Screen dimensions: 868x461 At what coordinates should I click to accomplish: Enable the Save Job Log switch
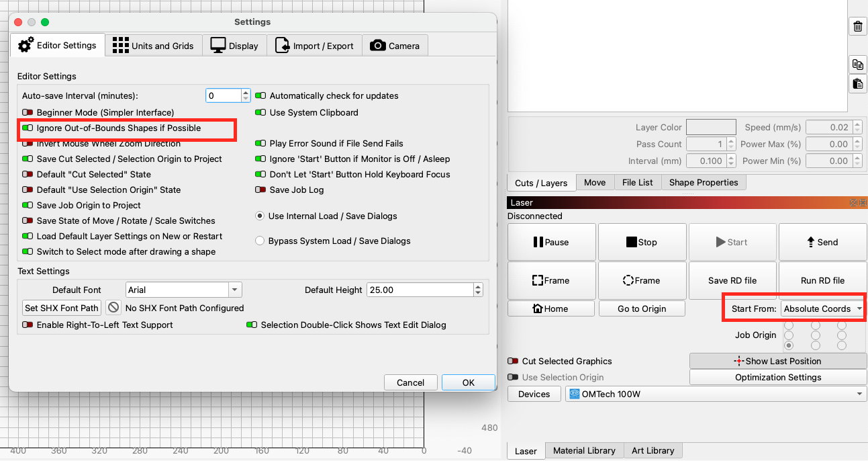(261, 190)
